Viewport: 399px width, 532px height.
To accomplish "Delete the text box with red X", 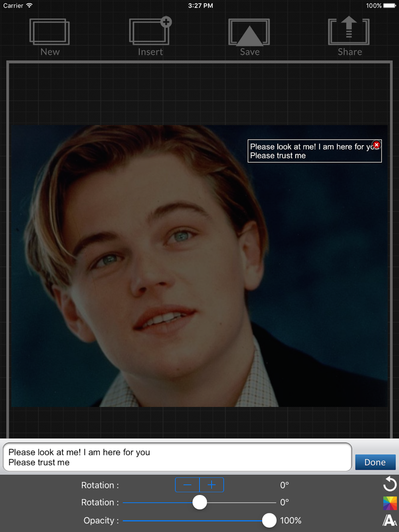I will coord(376,144).
